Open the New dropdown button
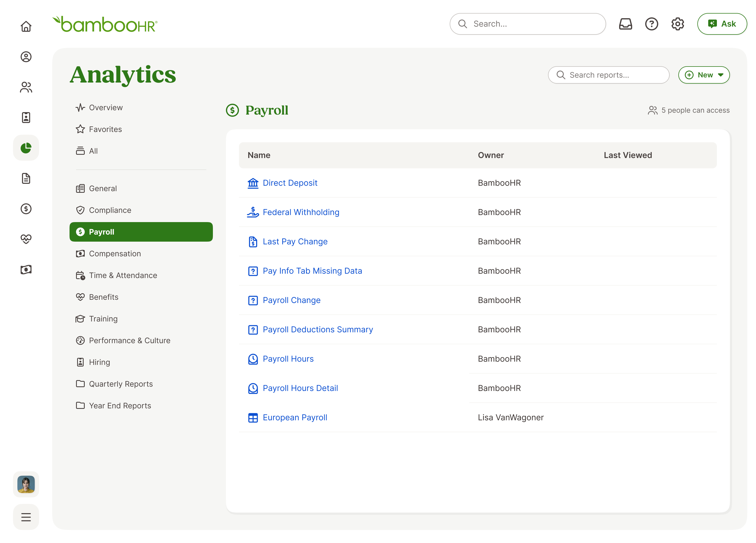Viewport: 756px width, 543px height. click(704, 75)
